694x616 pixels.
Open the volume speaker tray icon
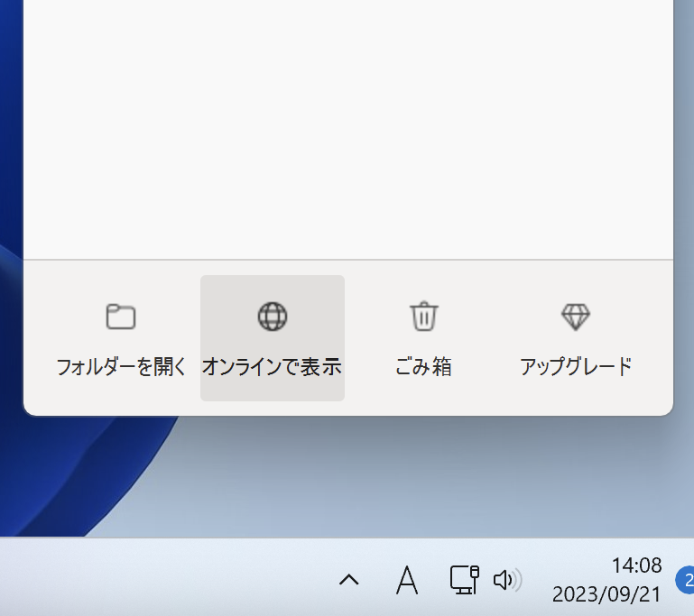tap(507, 580)
